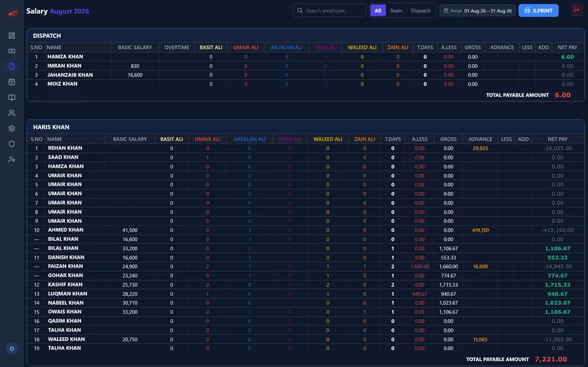The width and height of the screenshot is (588, 367).
Task: Select SAAD KHAN row name
Action: pyautogui.click(x=63, y=157)
